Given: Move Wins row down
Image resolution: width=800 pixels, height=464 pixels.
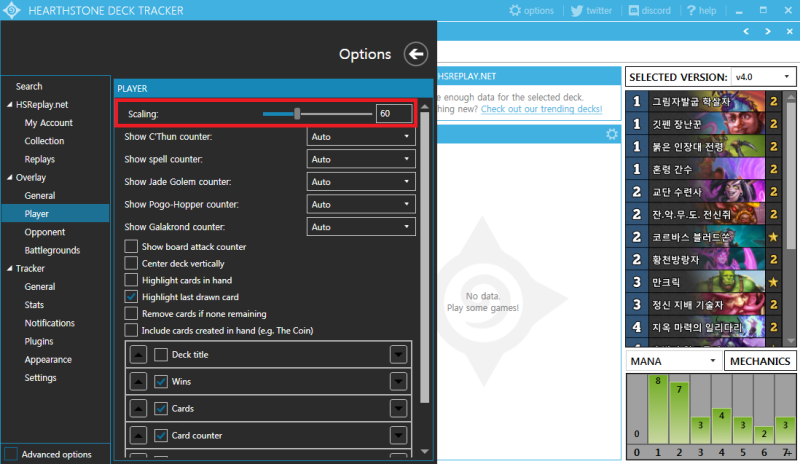Looking at the screenshot, I should click(x=398, y=382).
